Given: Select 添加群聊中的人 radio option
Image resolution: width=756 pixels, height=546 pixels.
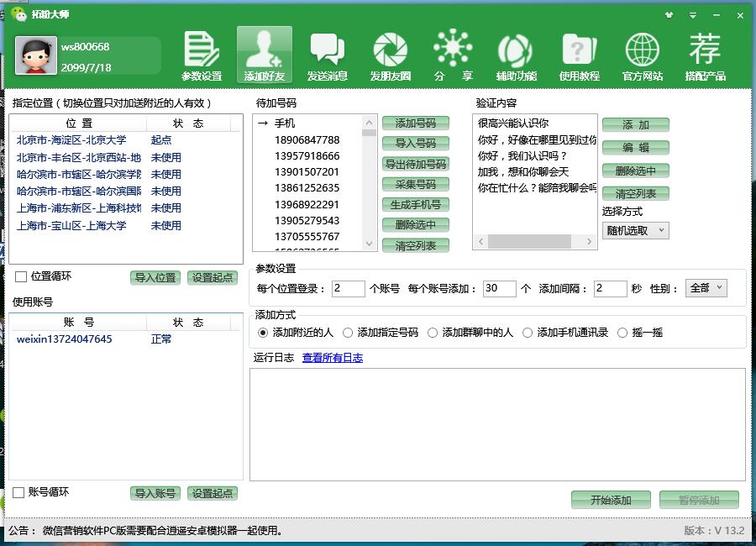Looking at the screenshot, I should click(x=433, y=333).
